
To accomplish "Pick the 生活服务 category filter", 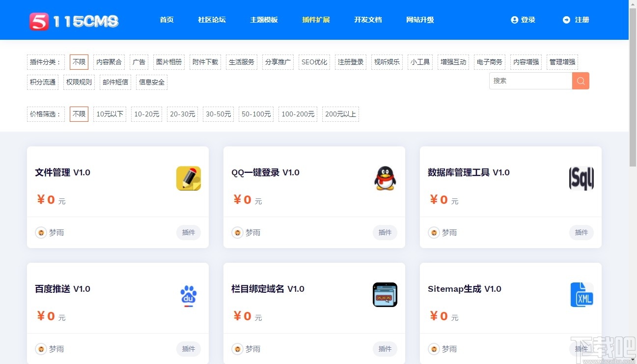I will click(242, 62).
